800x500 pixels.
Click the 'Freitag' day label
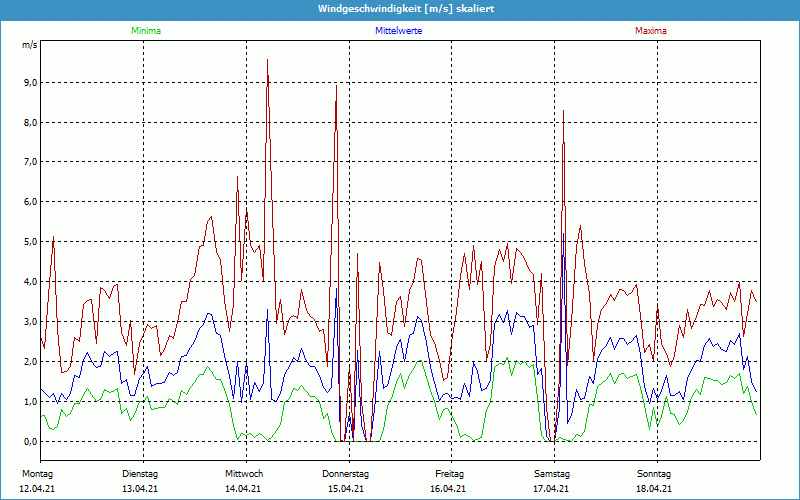click(449, 474)
